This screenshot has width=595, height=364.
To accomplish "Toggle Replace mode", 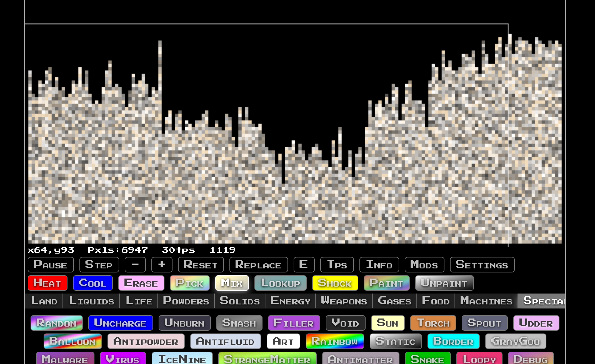I will [258, 265].
